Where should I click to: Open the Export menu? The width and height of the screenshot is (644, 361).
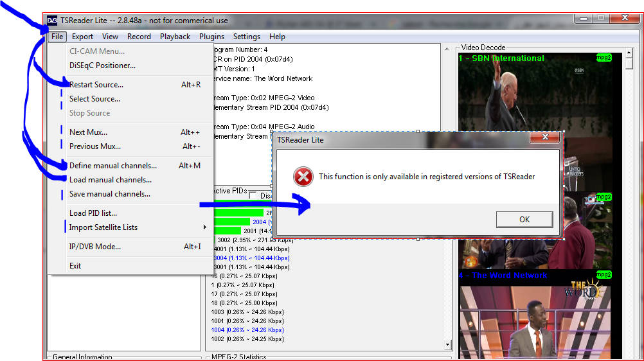coord(82,37)
